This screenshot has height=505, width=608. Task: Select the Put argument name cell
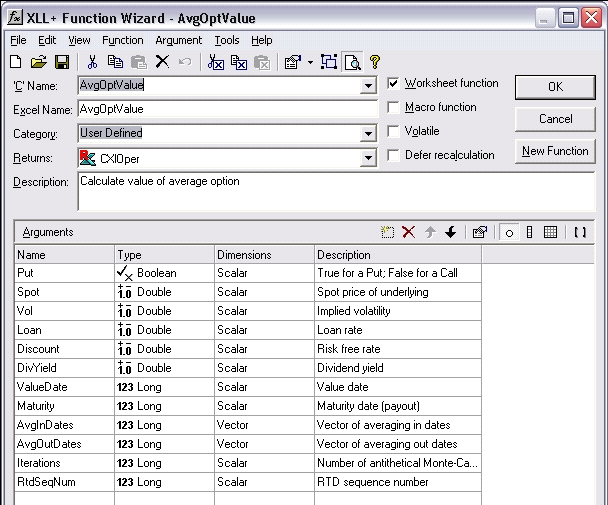pyautogui.click(x=64, y=273)
